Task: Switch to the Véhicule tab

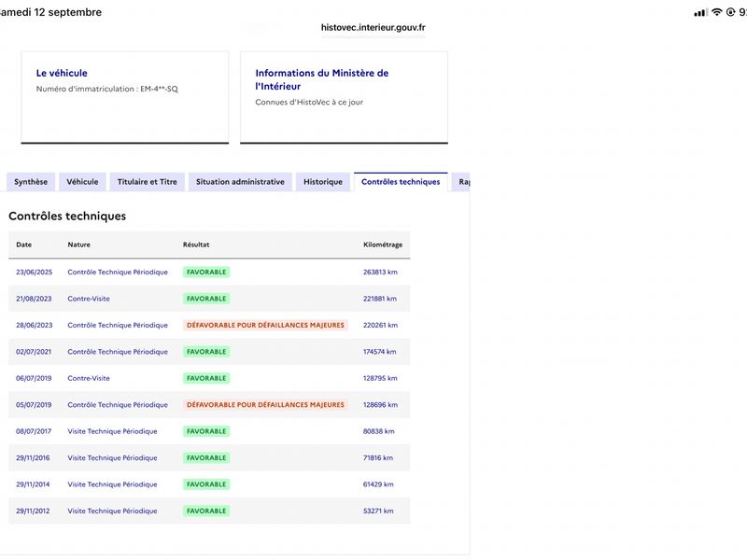Action: [82, 182]
